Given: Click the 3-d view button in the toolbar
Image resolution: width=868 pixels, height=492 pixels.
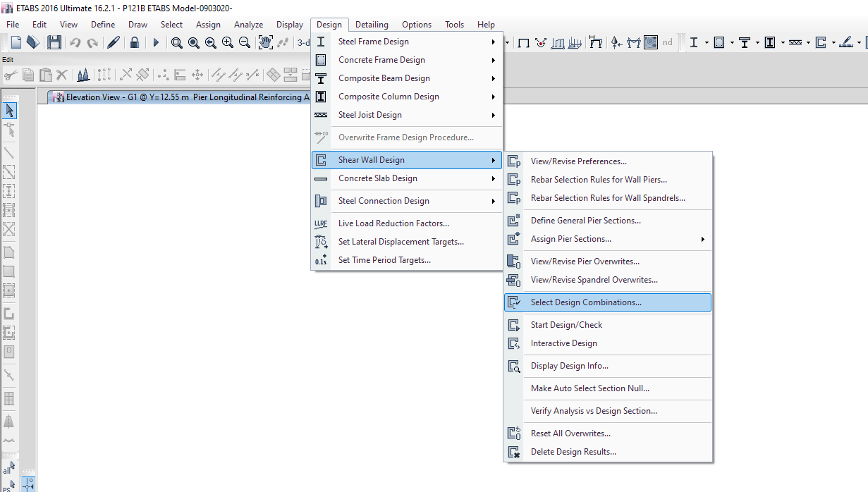Looking at the screenshot, I should pos(303,42).
